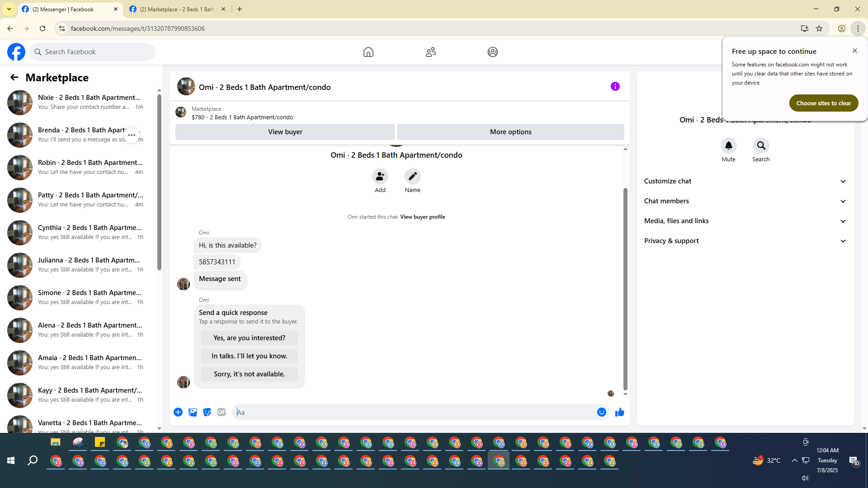Expand Chat members section
Screen dimensions: 868x488
(745, 201)
